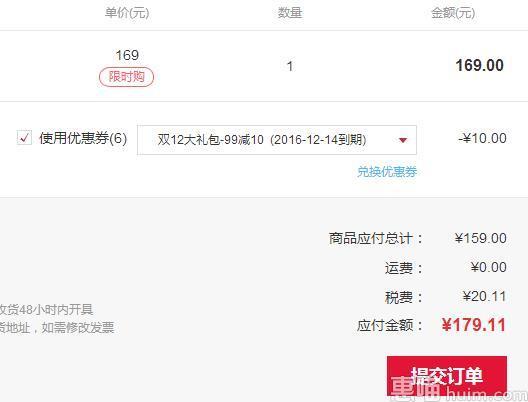Click the -¥10.00 coupon discount amount
The height and width of the screenshot is (402, 528).
[x=483, y=138]
